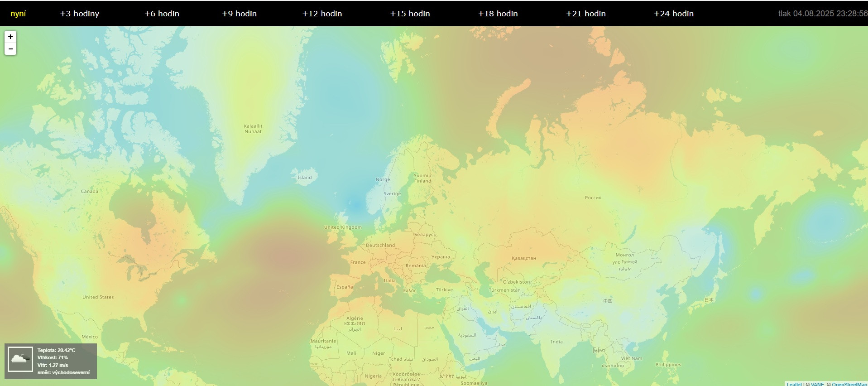Switch to +15 hodin forecast

(x=410, y=14)
